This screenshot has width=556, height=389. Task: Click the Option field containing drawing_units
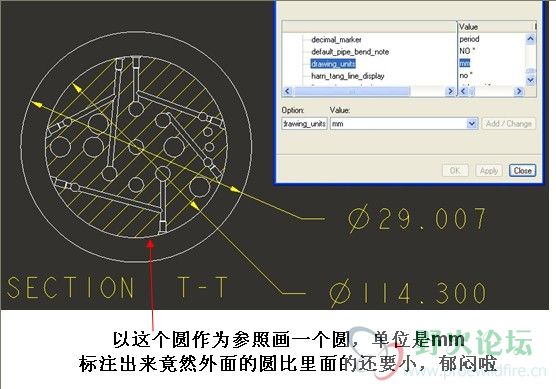pos(304,123)
